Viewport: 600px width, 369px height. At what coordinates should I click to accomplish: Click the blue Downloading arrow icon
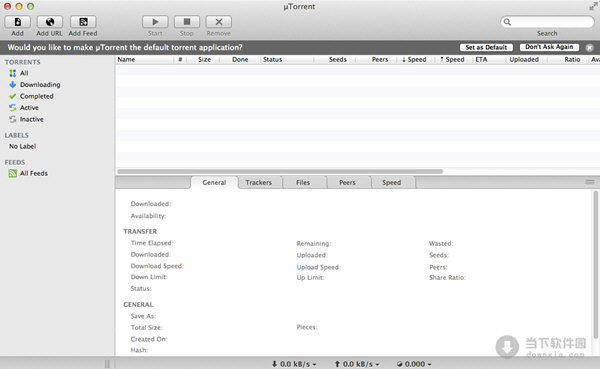coord(13,85)
